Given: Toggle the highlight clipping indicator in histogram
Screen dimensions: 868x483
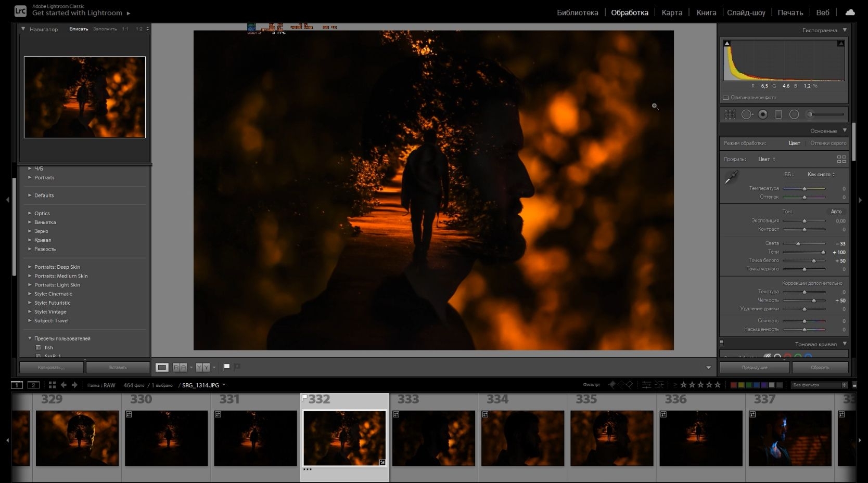Looking at the screenshot, I should click(x=841, y=43).
